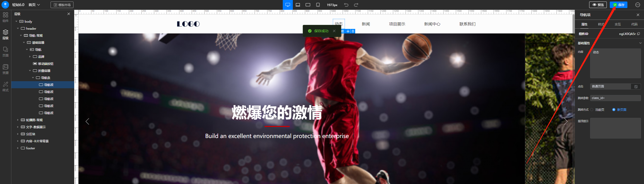Select the 移动端按钮 layer row
Viewport: 644px width, 184px height.
click(x=43, y=64)
